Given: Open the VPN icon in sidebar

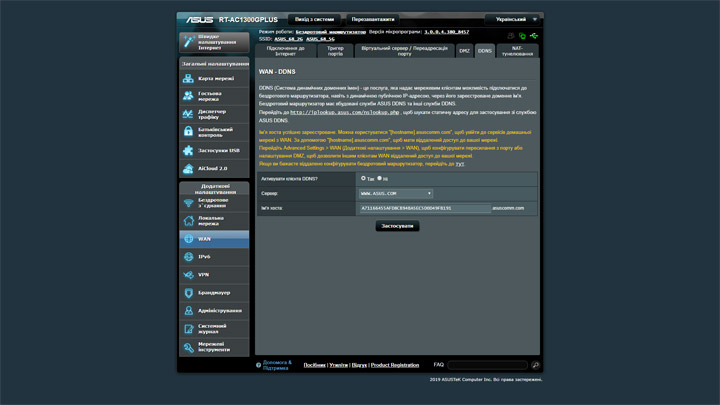Looking at the screenshot, I should 188,275.
